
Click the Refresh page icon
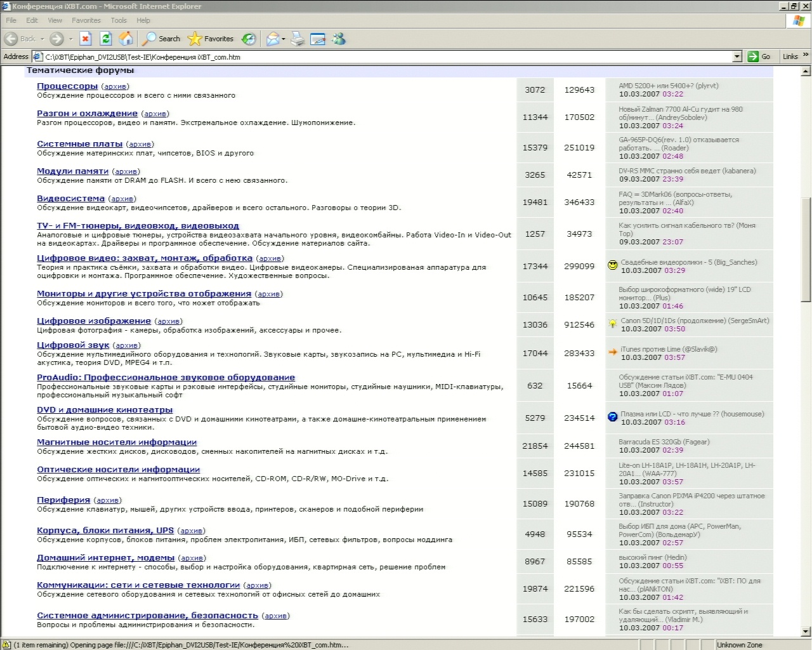click(x=106, y=39)
